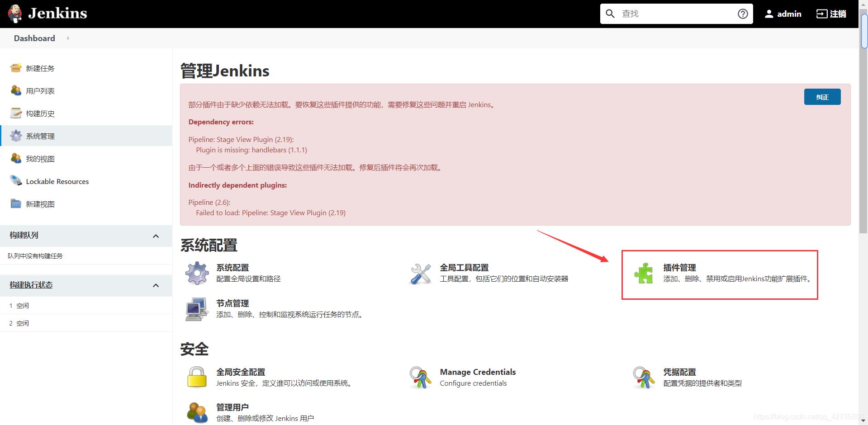Click the 'Pipeline: Stage View Plugin (2.19):' error line

[241, 140]
